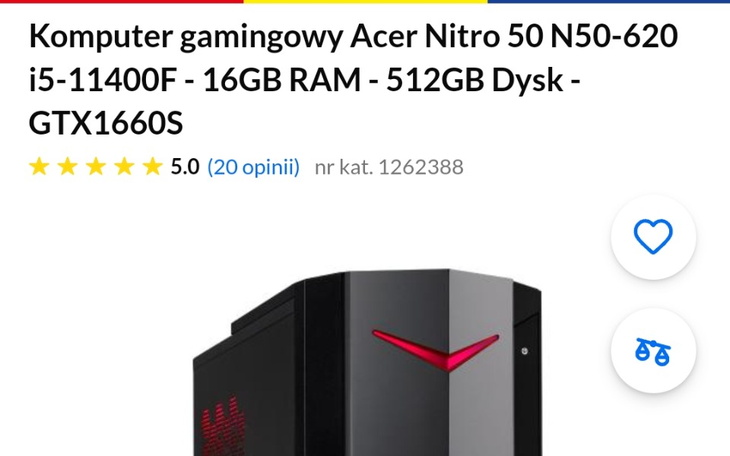Select the catalog number 1262388
The width and height of the screenshot is (730, 456).
[421, 167]
